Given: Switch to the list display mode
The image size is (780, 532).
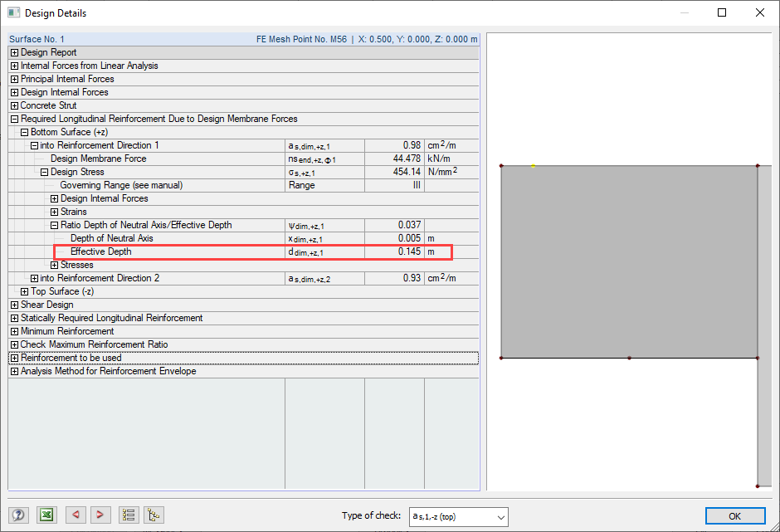Looking at the screenshot, I should (x=129, y=515).
